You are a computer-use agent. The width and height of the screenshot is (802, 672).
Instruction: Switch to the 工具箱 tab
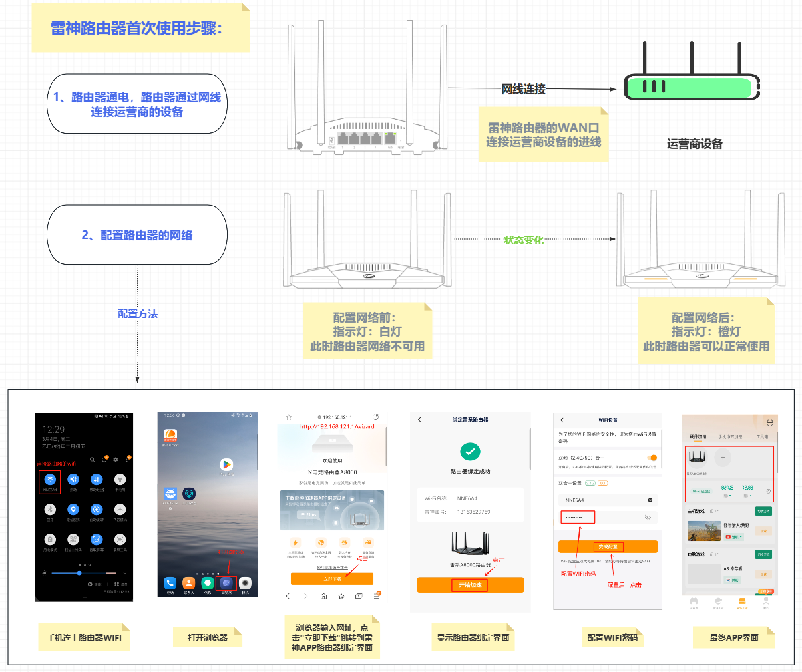(x=762, y=437)
